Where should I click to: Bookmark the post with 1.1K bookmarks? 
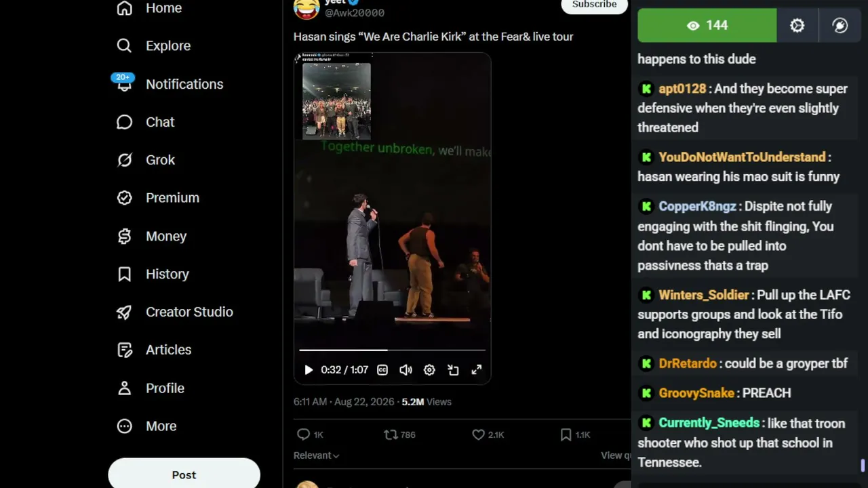575,434
